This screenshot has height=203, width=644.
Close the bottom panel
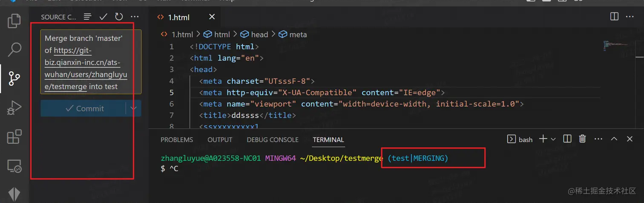point(630,139)
